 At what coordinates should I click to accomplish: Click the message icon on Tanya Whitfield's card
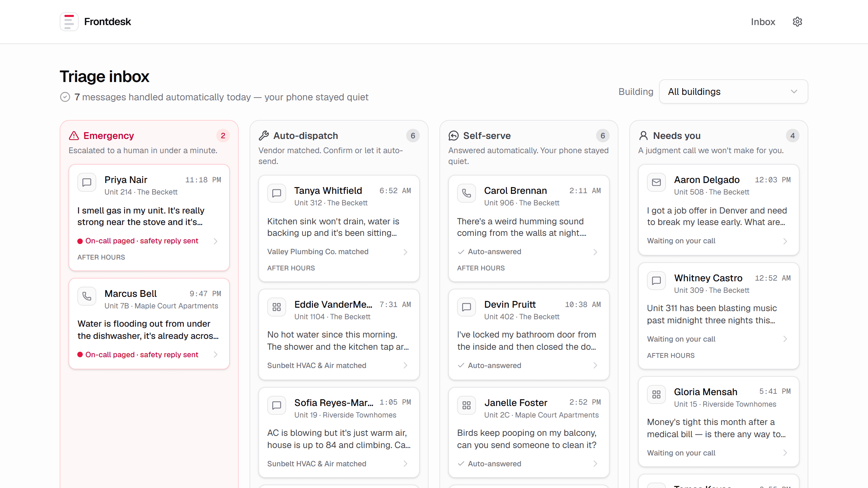pyautogui.click(x=277, y=193)
